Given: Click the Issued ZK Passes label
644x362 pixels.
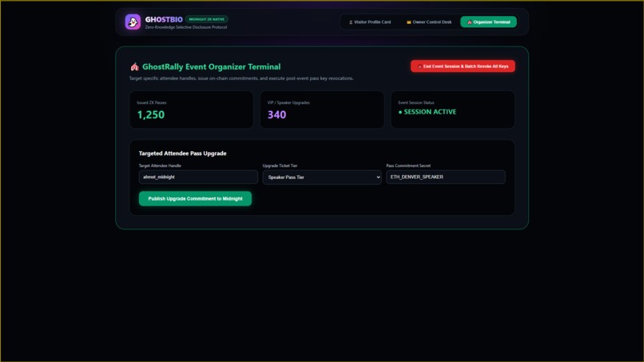Looking at the screenshot, I should coord(152,103).
